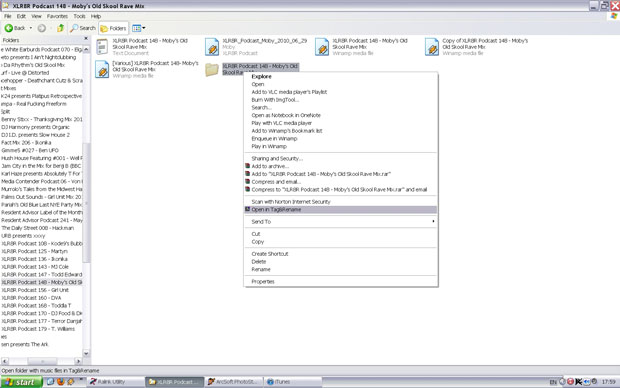The height and width of the screenshot is (388, 620).
Task: Choose Burn With ImgTool
Action: click(x=341, y=100)
